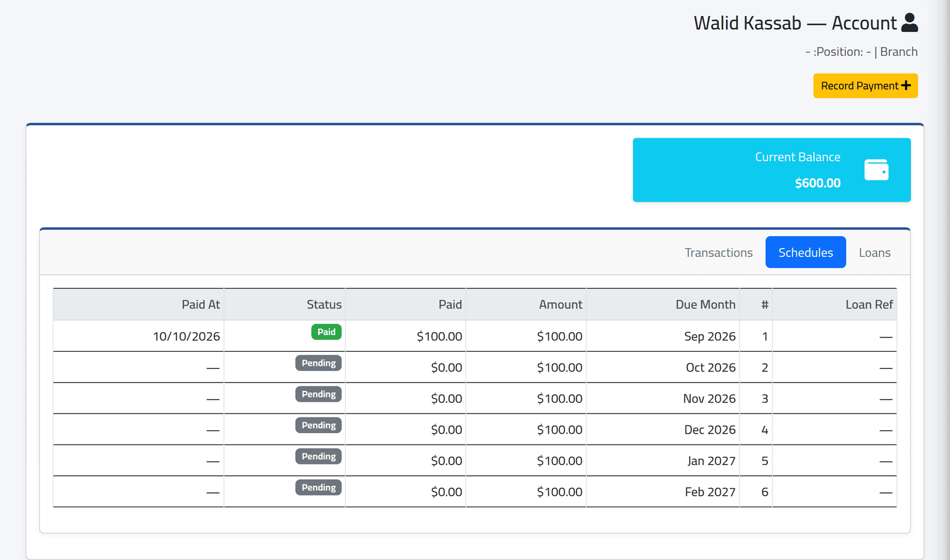
Task: Click the Loan Ref column header
Action: pyautogui.click(x=869, y=304)
